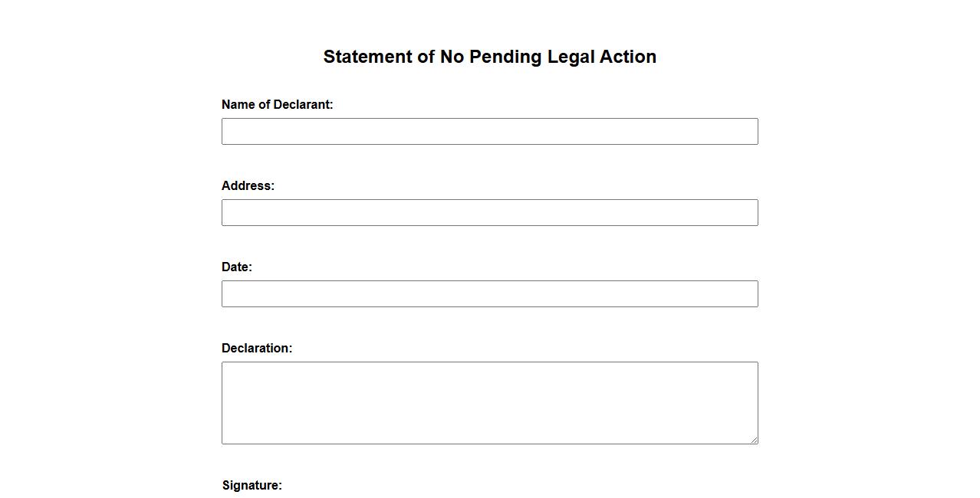Click the 'Name of Declarant:' label
Image resolution: width=980 pixels, height=498 pixels.
[277, 105]
